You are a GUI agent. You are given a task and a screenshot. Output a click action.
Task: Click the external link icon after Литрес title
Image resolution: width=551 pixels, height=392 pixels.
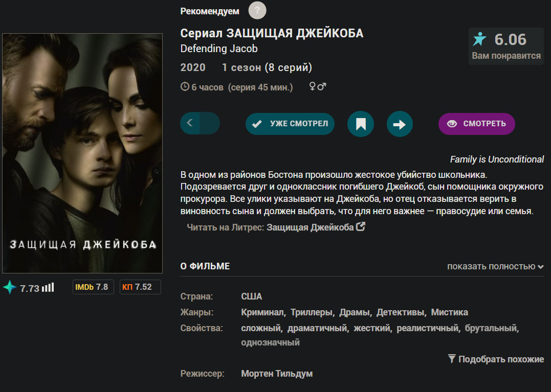click(x=361, y=227)
